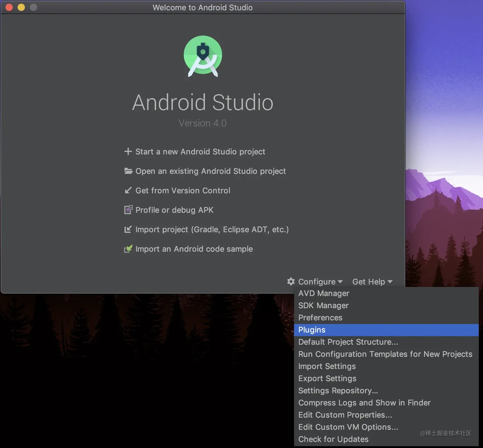
Task: Open Preferences from Configure menu
Action: pyautogui.click(x=386, y=318)
